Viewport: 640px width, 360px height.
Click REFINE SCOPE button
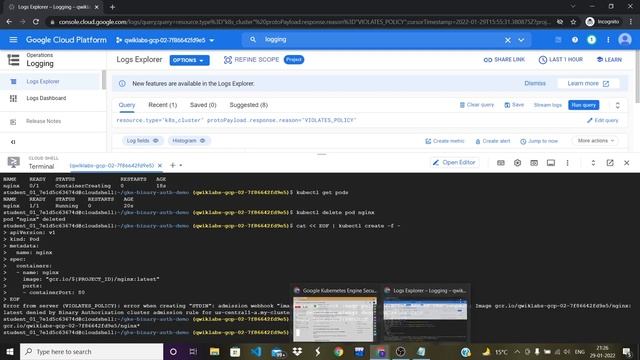251,60
